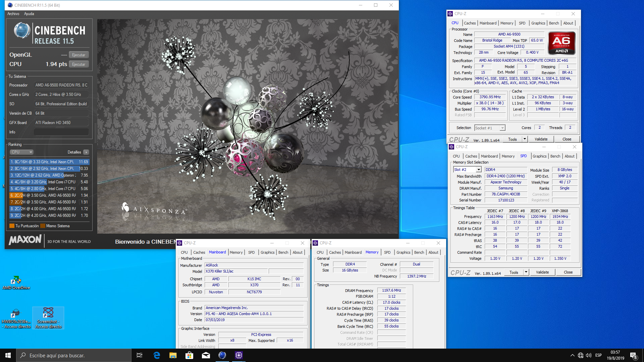
Task: Select ranking row 3 AMD Opteron 7.95
Action: (x=49, y=175)
